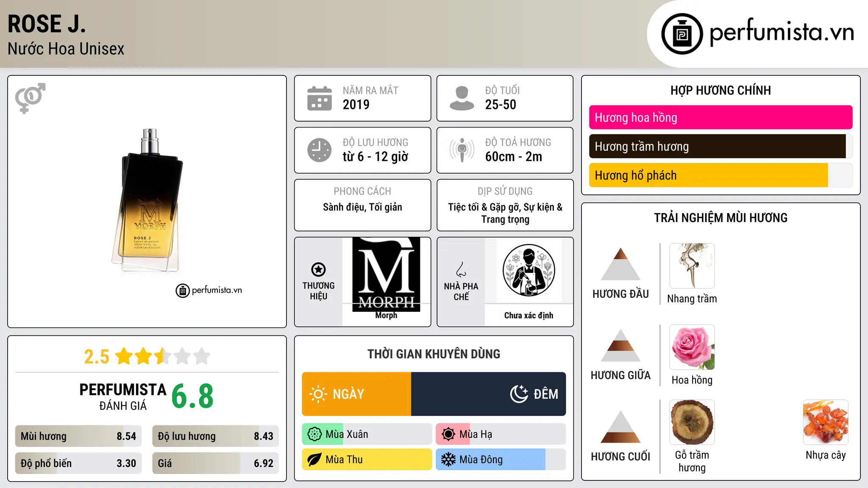Click the Hương đầu pyramid icon
The width and height of the screenshot is (868, 488).
(620, 264)
